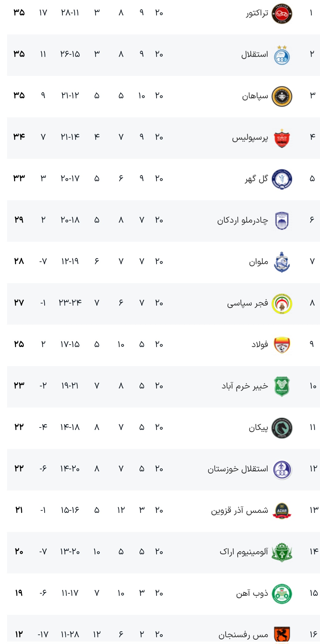Click the Fajr Sepasi club logo
Screen dimensions: 320x644
(x=282, y=304)
